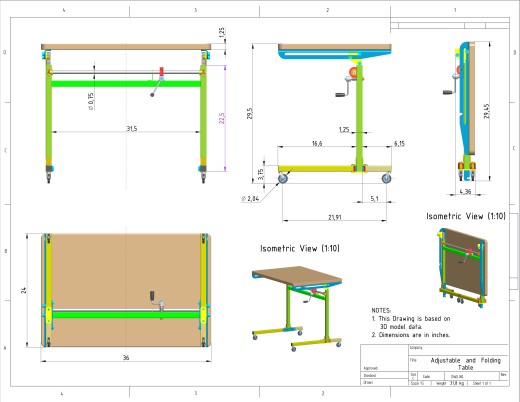Click the 1,25 leg width in side view
Image resolution: width=520 pixels, height=402 pixels.
coord(344,129)
